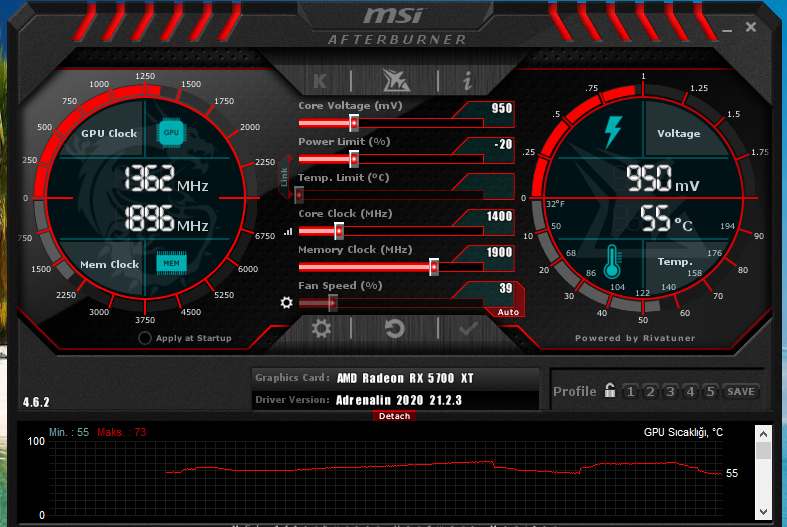Minimize the Afterburner window
787x527 pixels.
[727, 30]
